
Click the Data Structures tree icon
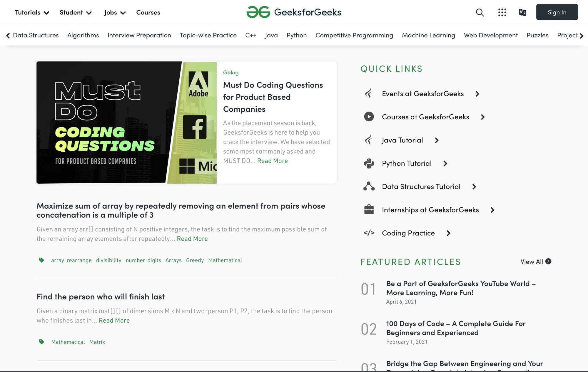coord(369,186)
